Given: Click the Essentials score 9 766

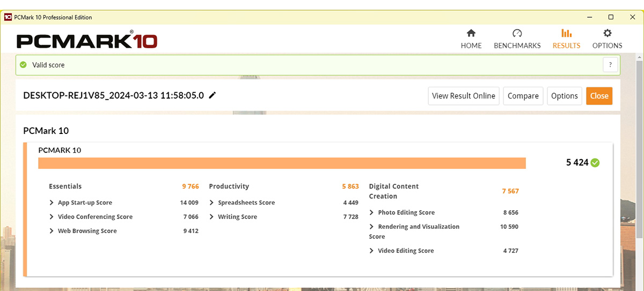Looking at the screenshot, I should coord(191,186).
